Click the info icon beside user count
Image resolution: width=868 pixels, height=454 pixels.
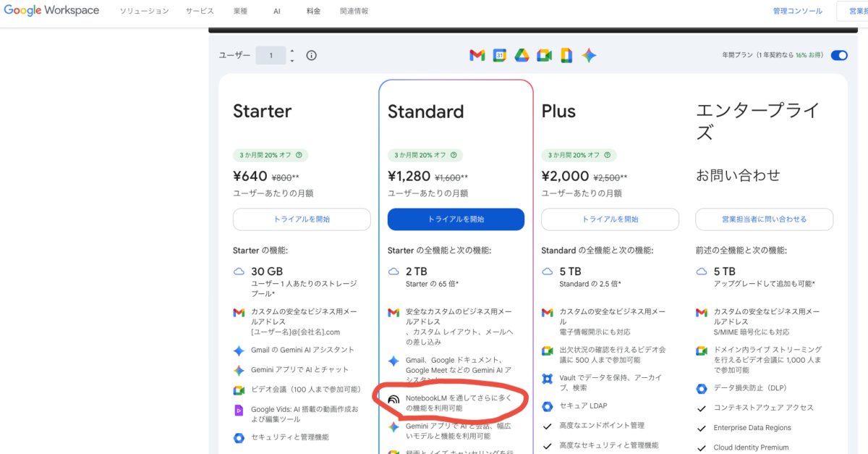[x=312, y=56]
